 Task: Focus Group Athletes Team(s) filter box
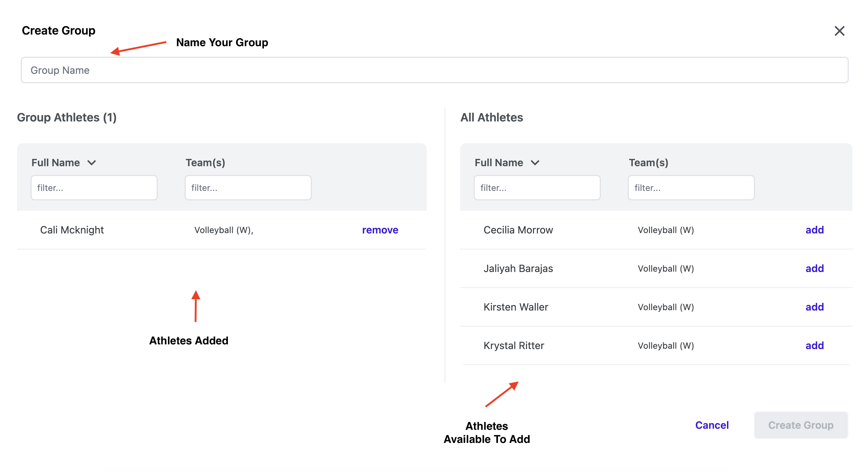tap(248, 188)
